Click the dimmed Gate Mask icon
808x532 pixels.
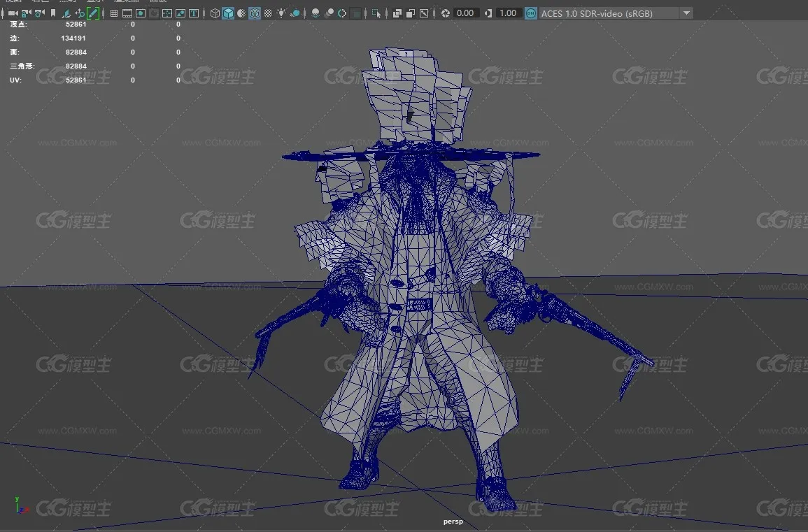coord(154,13)
